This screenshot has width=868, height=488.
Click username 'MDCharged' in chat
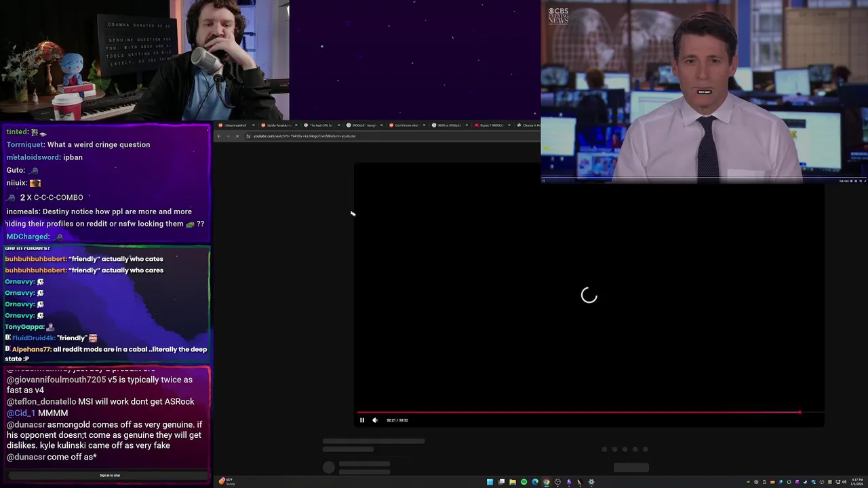(x=28, y=237)
